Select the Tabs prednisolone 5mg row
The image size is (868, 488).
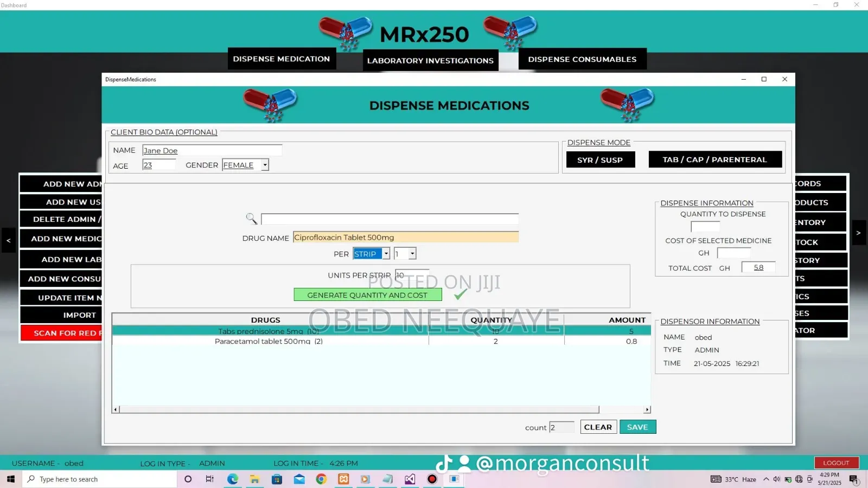click(381, 331)
